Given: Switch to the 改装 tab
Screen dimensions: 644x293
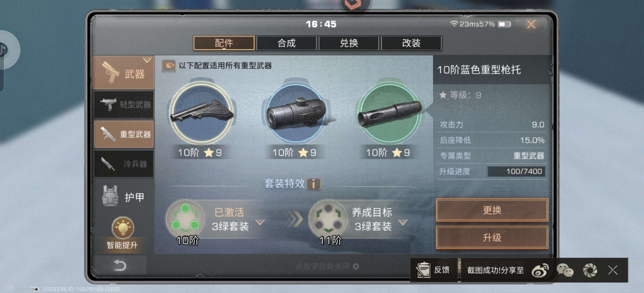Looking at the screenshot, I should [x=411, y=43].
